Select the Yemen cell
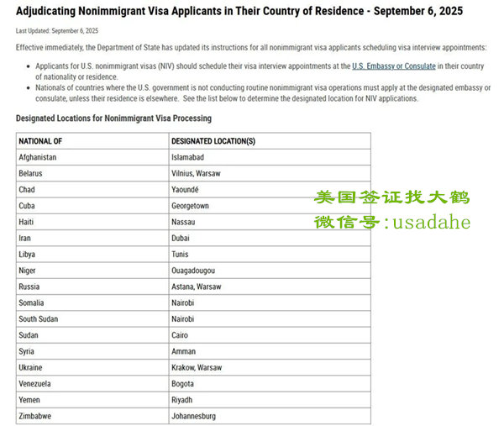504x426 pixels. 92,400
